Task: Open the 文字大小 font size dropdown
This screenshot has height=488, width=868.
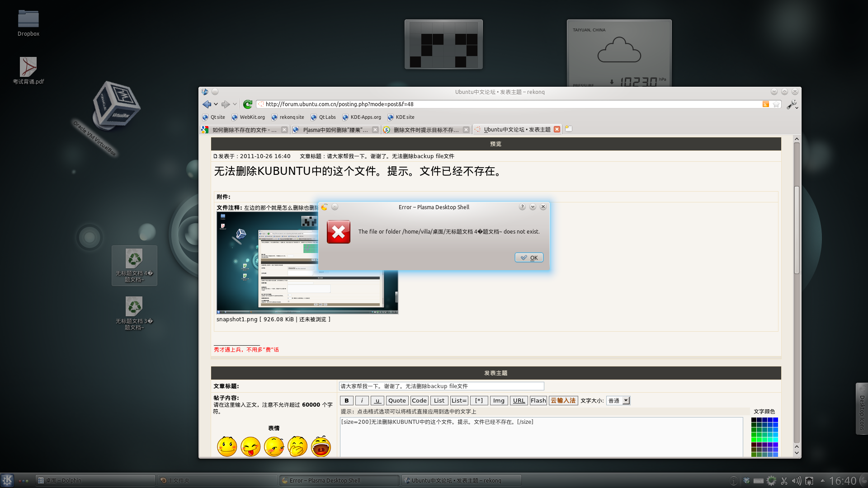Action: coord(618,401)
